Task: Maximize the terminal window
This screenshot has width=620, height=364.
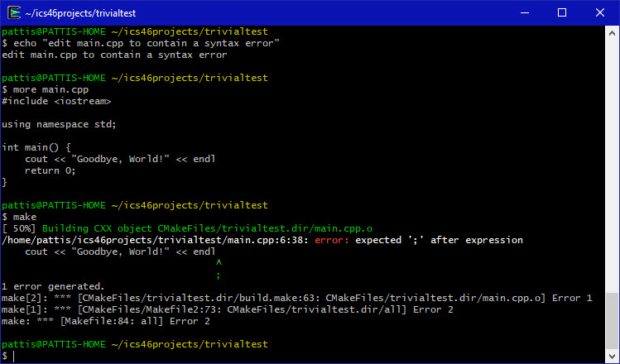Action: pyautogui.click(x=563, y=12)
